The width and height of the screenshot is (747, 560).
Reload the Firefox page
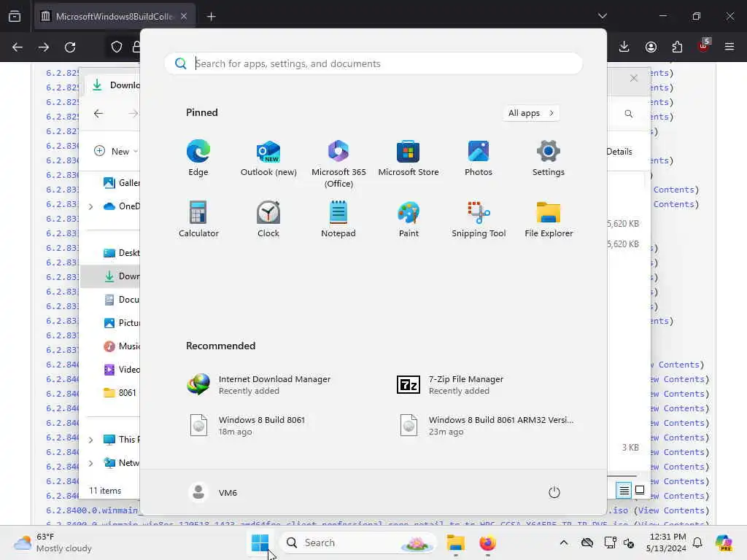(70, 47)
